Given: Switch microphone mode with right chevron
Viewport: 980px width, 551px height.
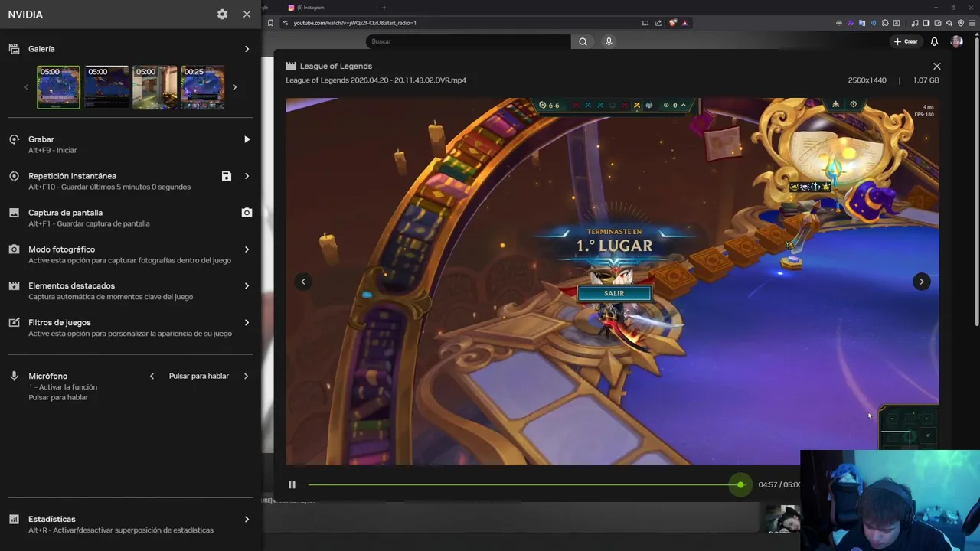Looking at the screenshot, I should tap(246, 377).
